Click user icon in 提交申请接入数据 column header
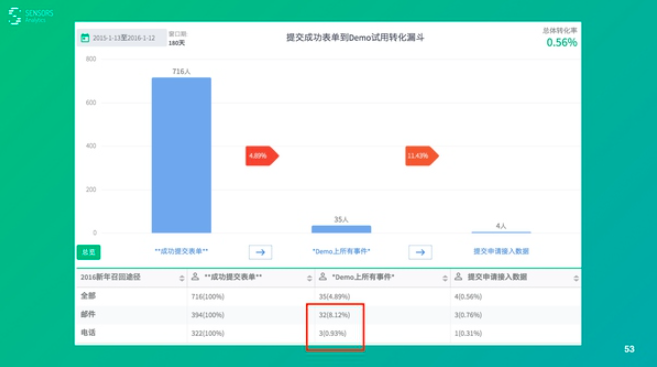This screenshot has height=367, width=657. tap(458, 277)
